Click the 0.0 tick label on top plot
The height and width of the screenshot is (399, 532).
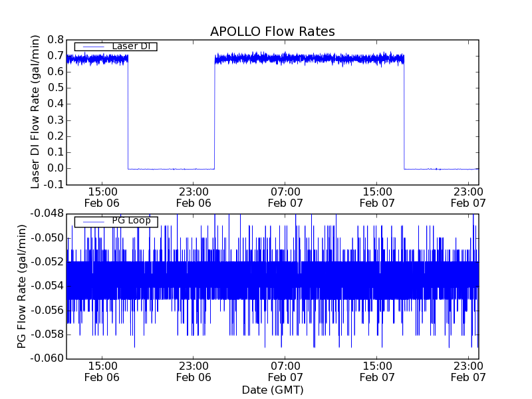point(54,168)
